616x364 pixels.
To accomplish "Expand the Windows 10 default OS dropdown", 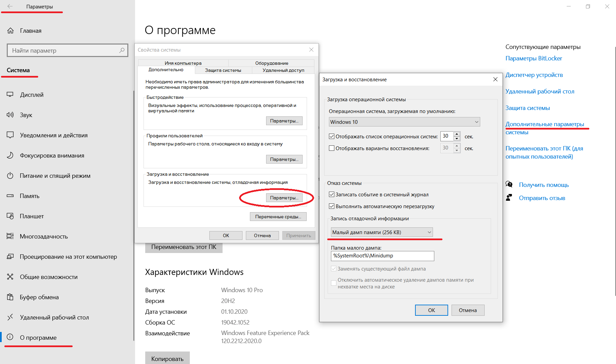I will coord(404,122).
